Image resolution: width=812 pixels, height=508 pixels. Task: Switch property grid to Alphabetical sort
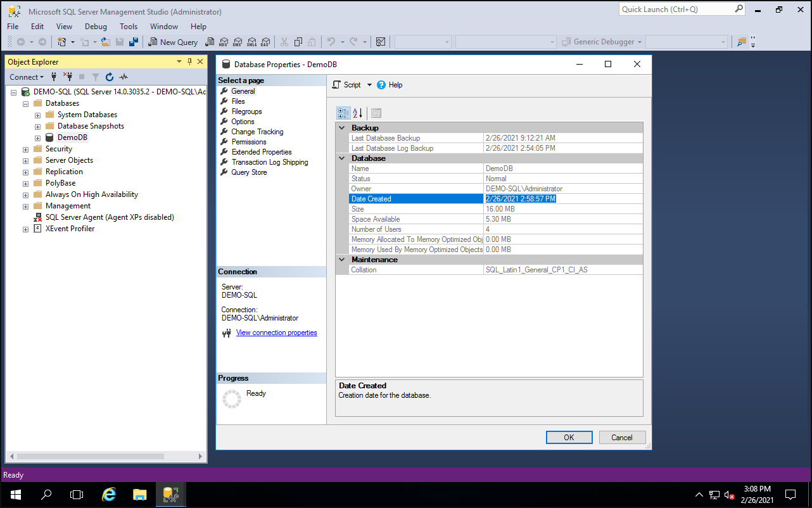point(358,113)
